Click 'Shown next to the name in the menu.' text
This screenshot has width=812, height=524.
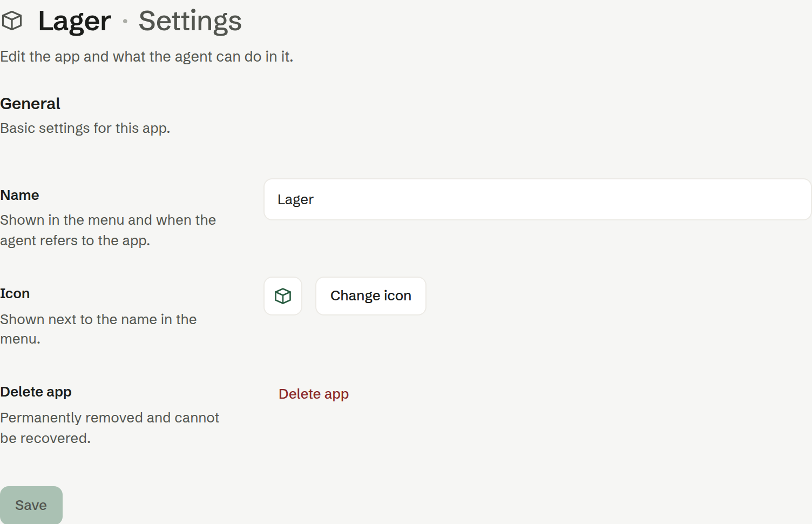[x=98, y=329]
